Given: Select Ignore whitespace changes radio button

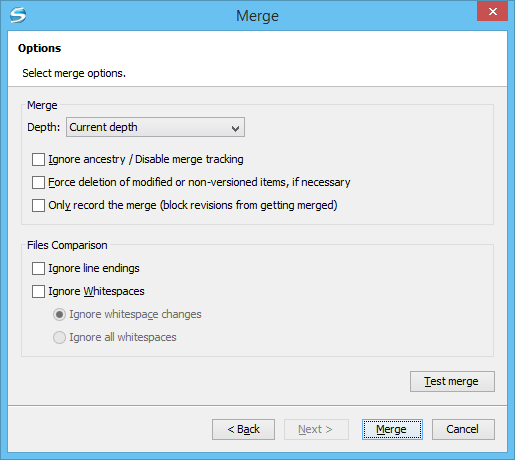Looking at the screenshot, I should (59, 314).
